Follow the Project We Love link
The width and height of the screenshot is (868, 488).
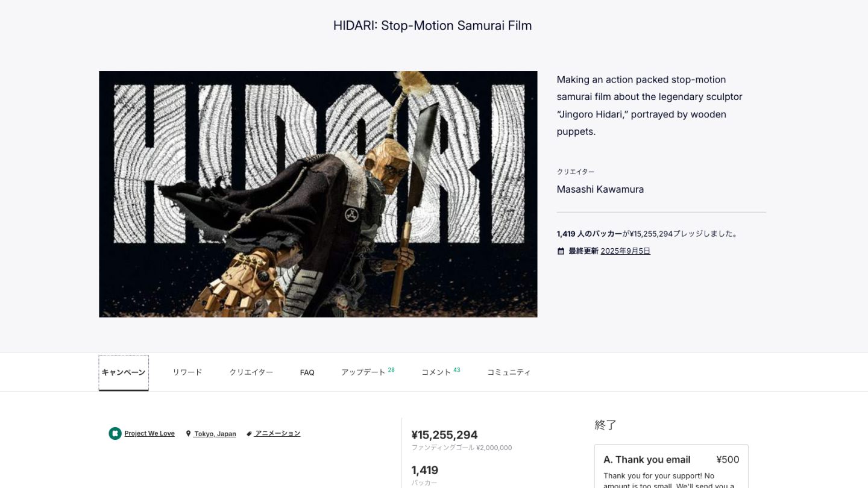pos(149,434)
